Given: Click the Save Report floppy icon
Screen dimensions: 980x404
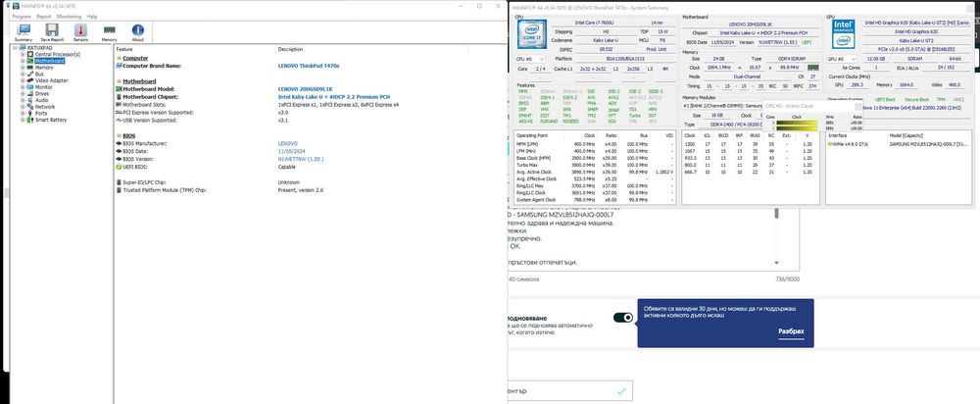Looking at the screenshot, I should pos(52,30).
